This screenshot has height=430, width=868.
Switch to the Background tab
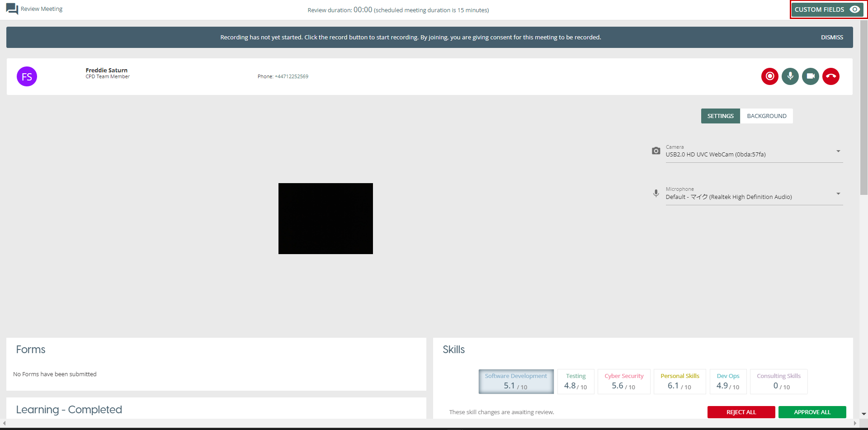pos(766,116)
